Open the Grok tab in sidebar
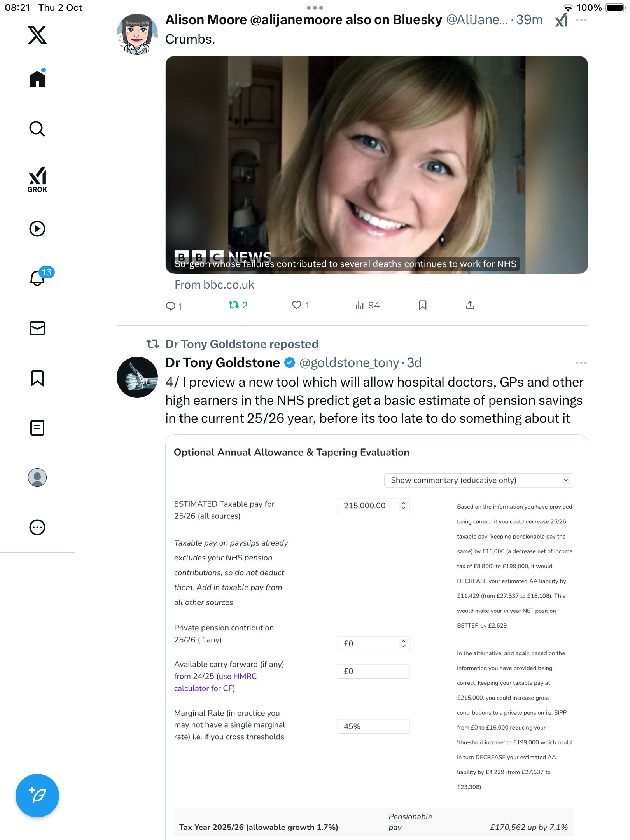This screenshot has width=630, height=840. pyautogui.click(x=37, y=179)
